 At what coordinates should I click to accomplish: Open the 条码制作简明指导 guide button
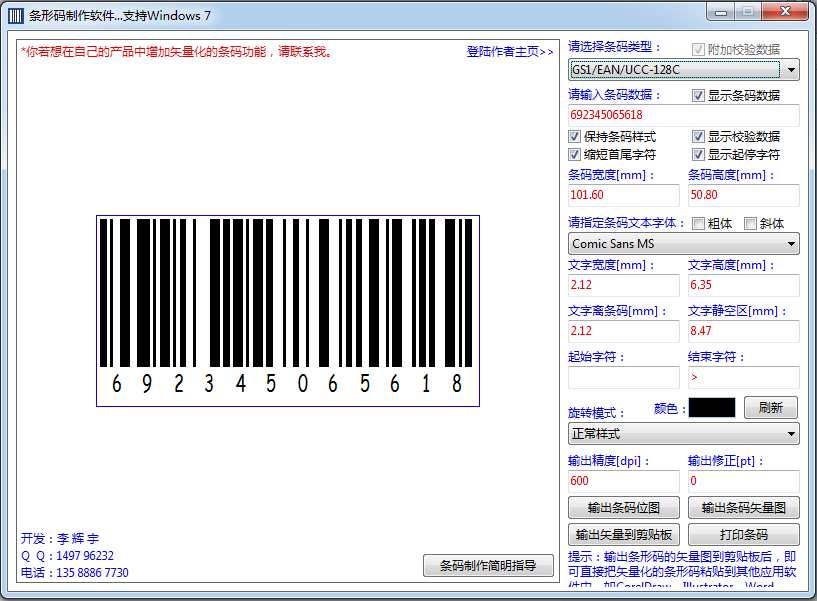click(x=488, y=566)
